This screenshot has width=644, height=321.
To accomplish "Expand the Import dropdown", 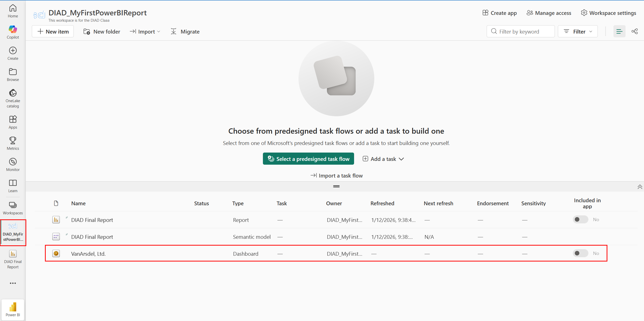I will [145, 32].
